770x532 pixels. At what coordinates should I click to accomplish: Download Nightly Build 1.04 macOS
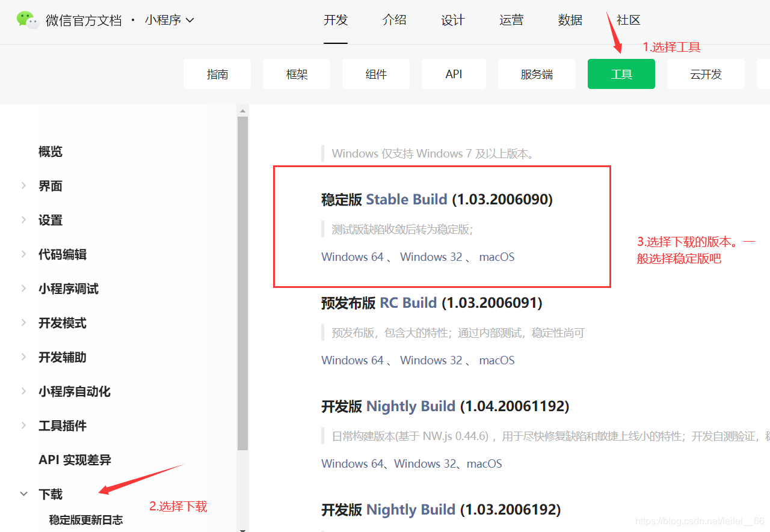(x=484, y=463)
